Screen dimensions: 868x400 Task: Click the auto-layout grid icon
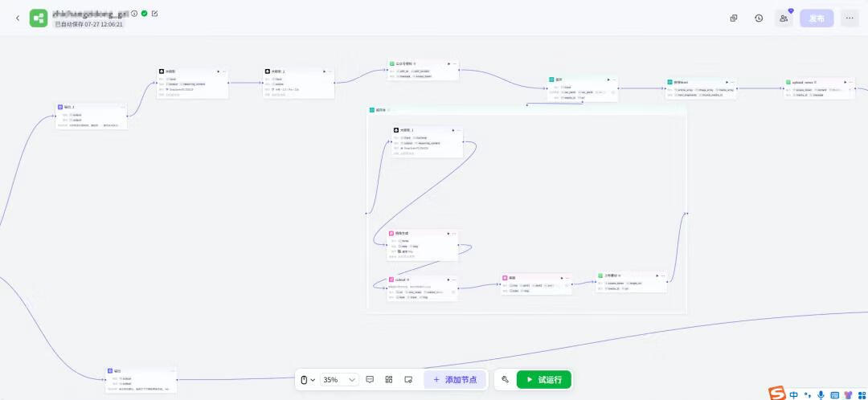pos(389,379)
